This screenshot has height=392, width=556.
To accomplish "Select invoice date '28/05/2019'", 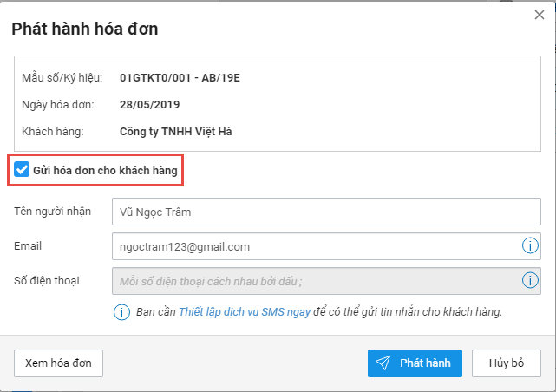I will pos(150,105).
